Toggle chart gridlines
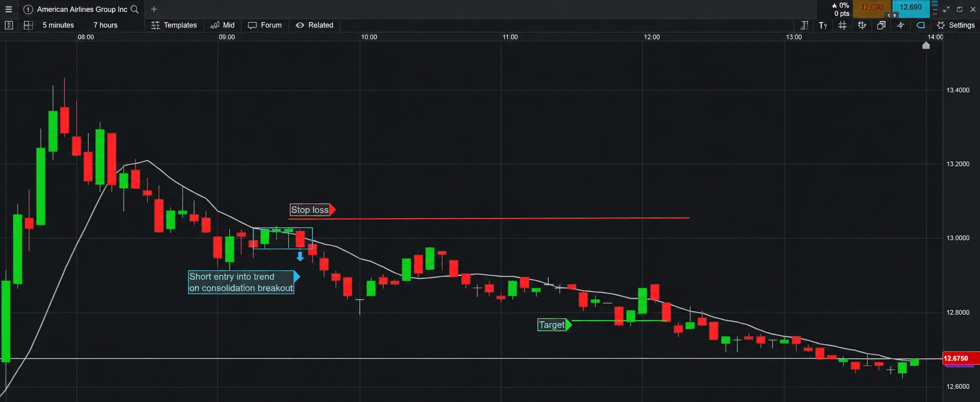 click(x=842, y=25)
